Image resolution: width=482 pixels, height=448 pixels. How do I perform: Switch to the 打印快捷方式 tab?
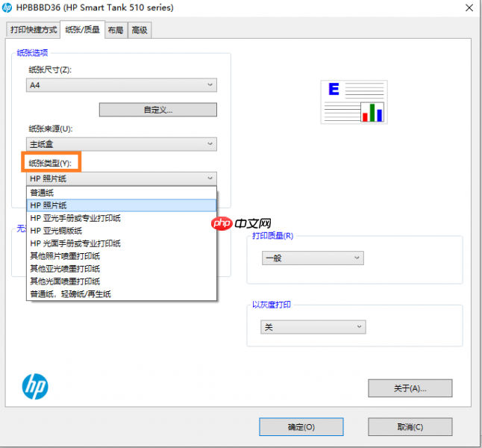[33, 30]
